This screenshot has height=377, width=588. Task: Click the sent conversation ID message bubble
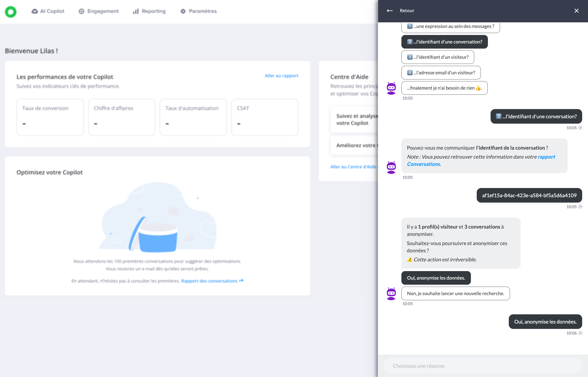(x=529, y=195)
